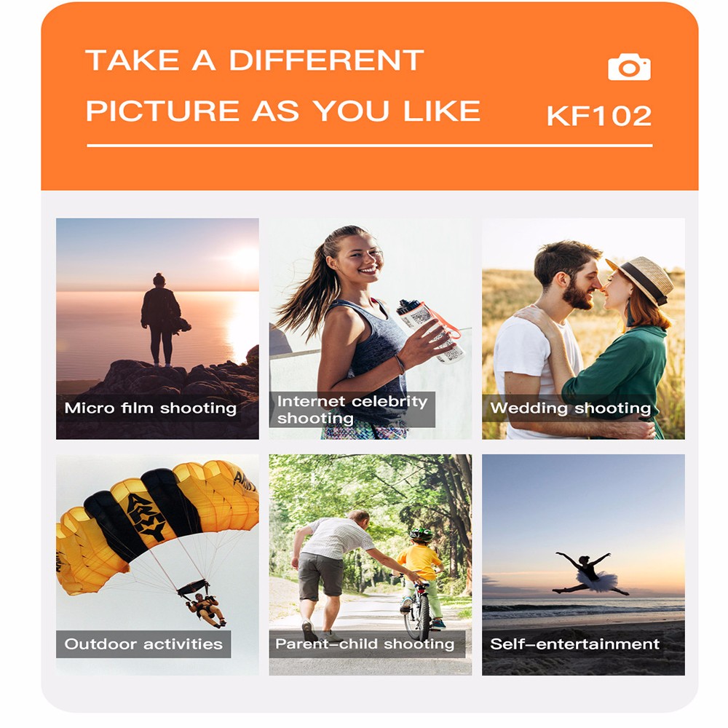Open the Self-entertainment ballerina photo

tap(583, 565)
